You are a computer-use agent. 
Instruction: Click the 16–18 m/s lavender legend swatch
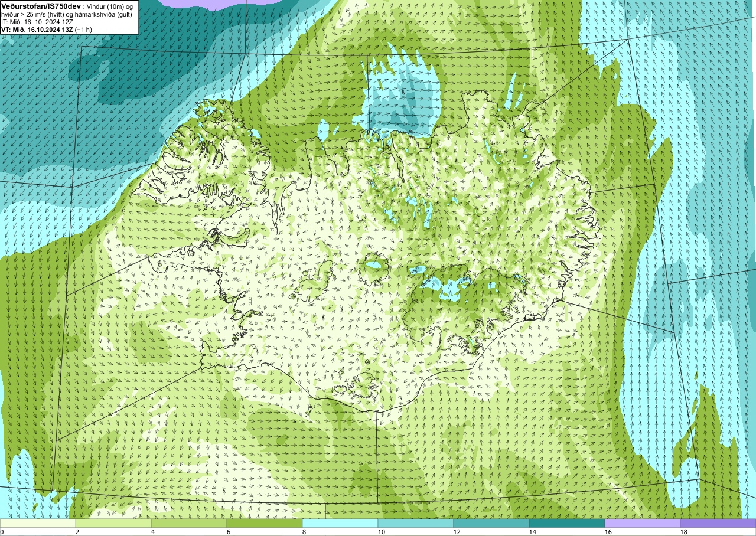click(x=643, y=523)
